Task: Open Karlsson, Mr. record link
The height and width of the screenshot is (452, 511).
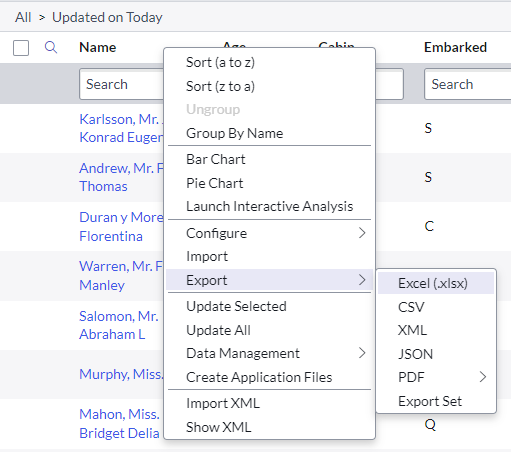Action: click(121, 128)
